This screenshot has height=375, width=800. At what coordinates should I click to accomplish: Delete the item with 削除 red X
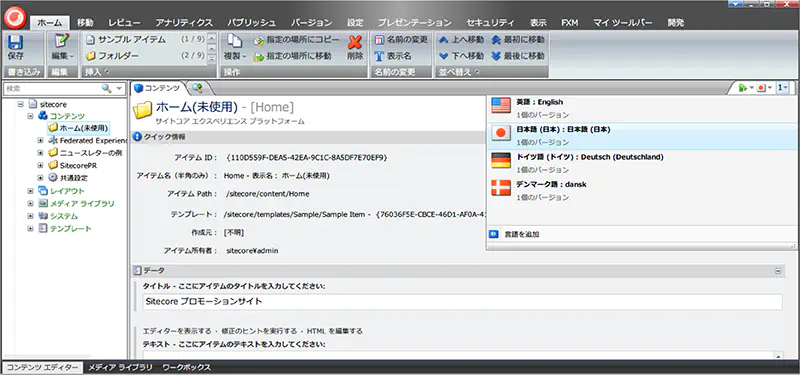355,47
